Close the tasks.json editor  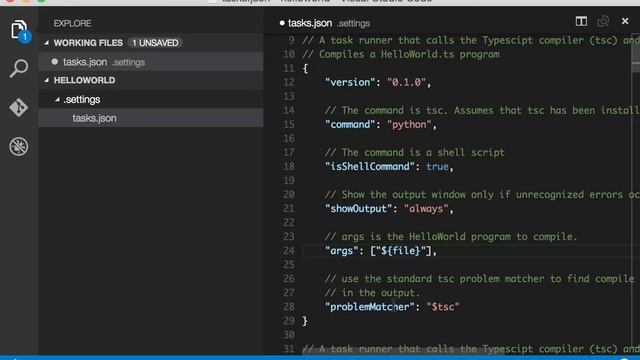click(625, 21)
